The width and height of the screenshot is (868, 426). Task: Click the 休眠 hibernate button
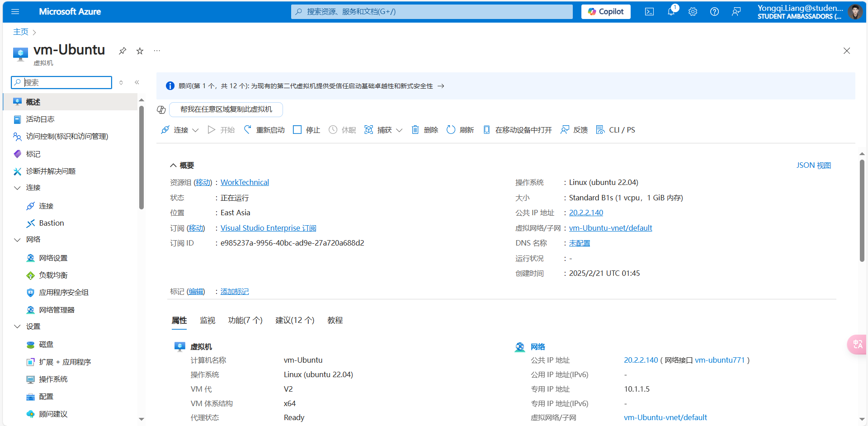pyautogui.click(x=342, y=130)
